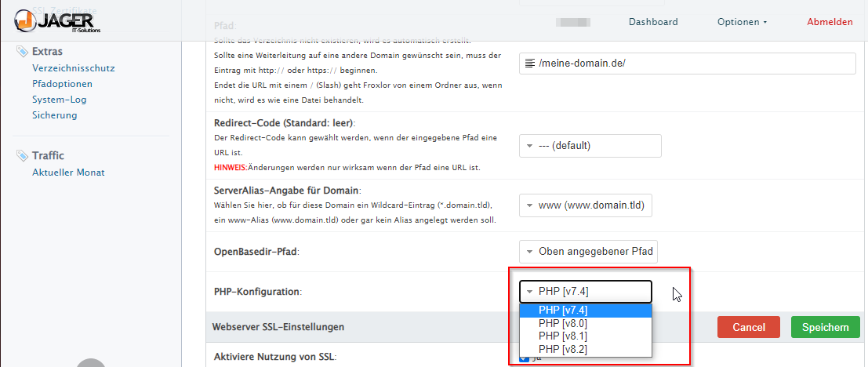Go to the Dashboard

pyautogui.click(x=653, y=22)
